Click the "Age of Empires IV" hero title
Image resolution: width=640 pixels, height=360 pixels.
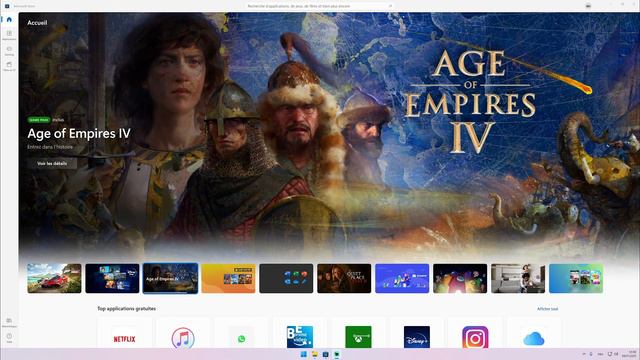pos(79,133)
